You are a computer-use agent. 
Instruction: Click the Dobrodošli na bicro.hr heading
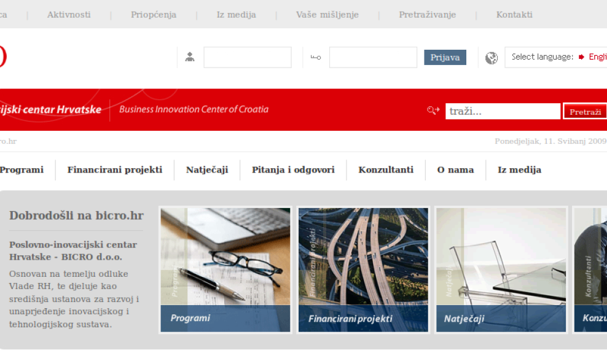coord(76,215)
